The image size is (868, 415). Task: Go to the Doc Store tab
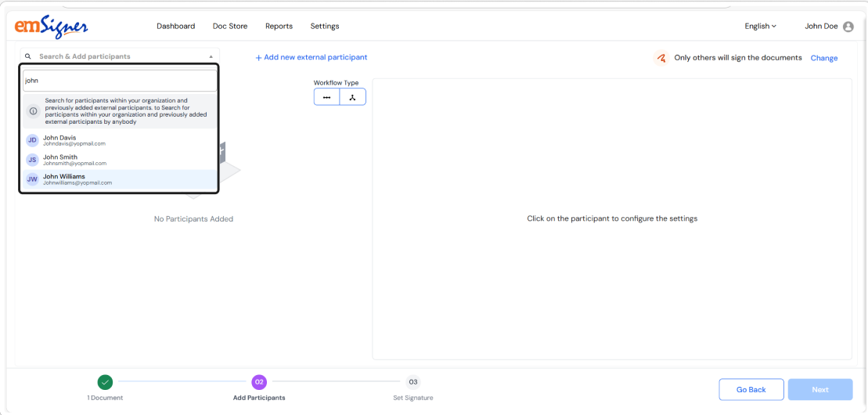click(230, 27)
